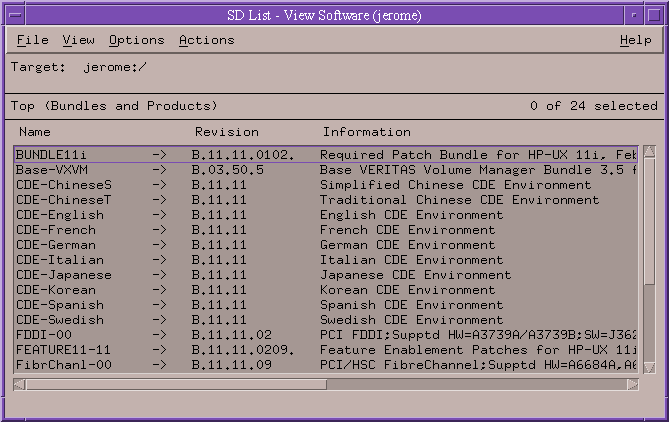Click the Target jerome:/ label
Viewport: 669px width, 422px height.
[79, 67]
